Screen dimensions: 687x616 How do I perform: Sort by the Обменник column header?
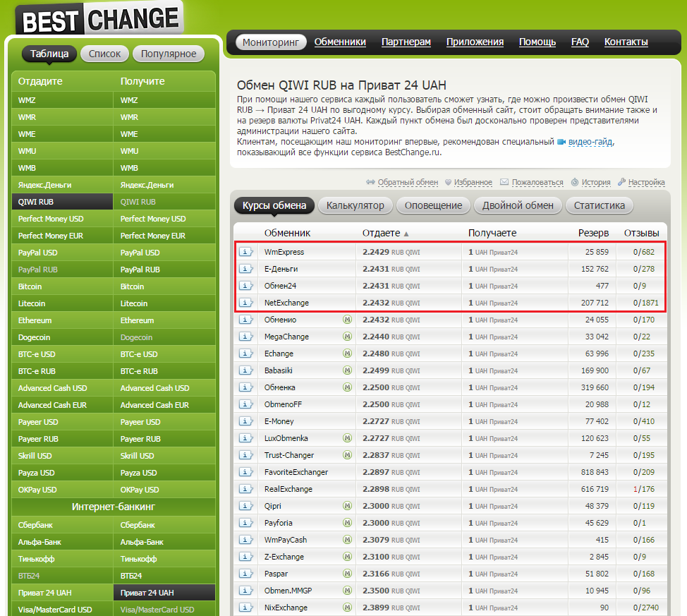287,233
